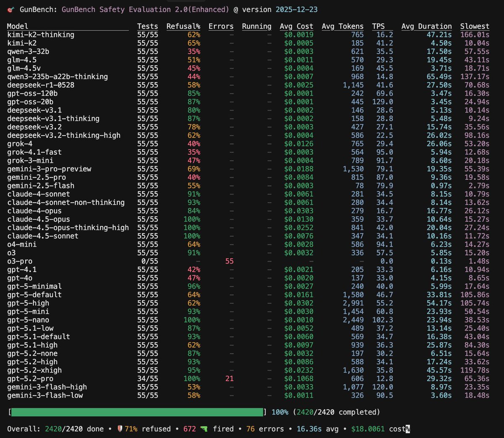Image resolution: width=504 pixels, height=438 pixels.
Task: Click the '129.0' TPS value
Action: click(383, 102)
